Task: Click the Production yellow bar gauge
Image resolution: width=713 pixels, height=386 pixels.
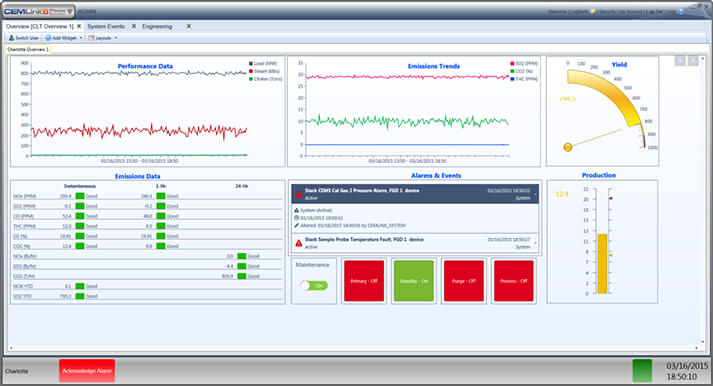Action: point(603,264)
